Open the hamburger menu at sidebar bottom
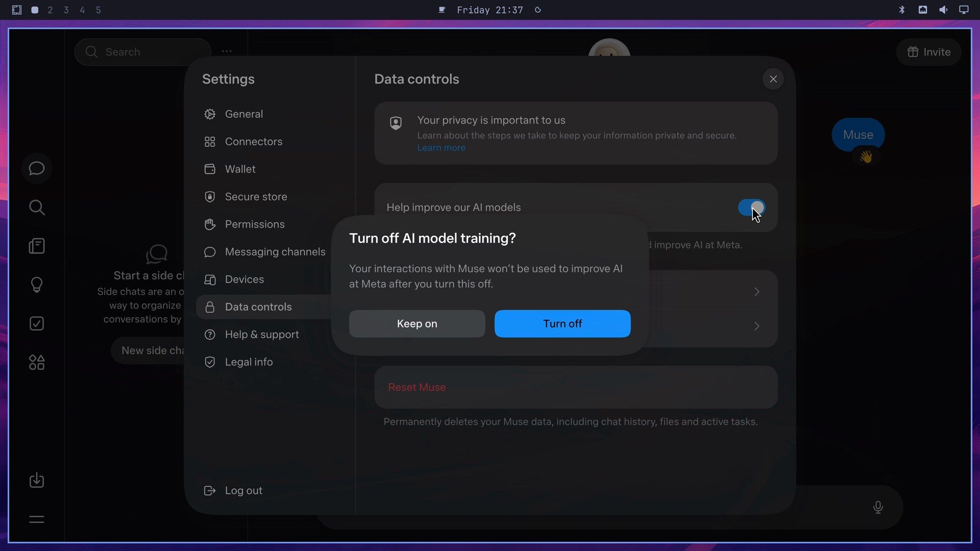Screen dimensions: 980x551 click(x=37, y=519)
